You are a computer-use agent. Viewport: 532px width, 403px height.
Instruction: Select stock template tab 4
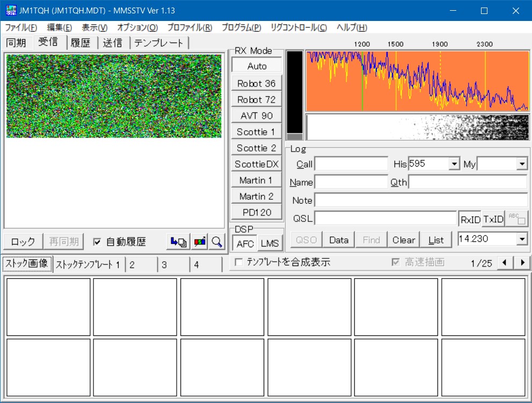[x=205, y=265]
